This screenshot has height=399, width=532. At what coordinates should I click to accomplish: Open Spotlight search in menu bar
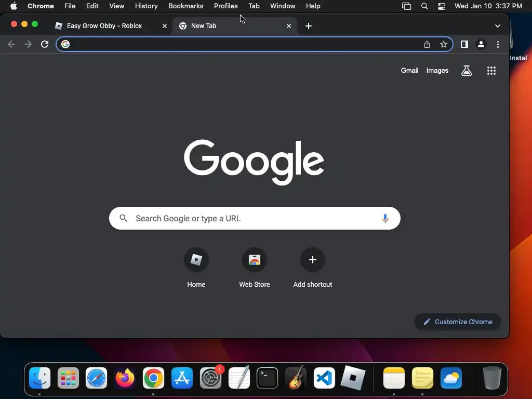424,6
